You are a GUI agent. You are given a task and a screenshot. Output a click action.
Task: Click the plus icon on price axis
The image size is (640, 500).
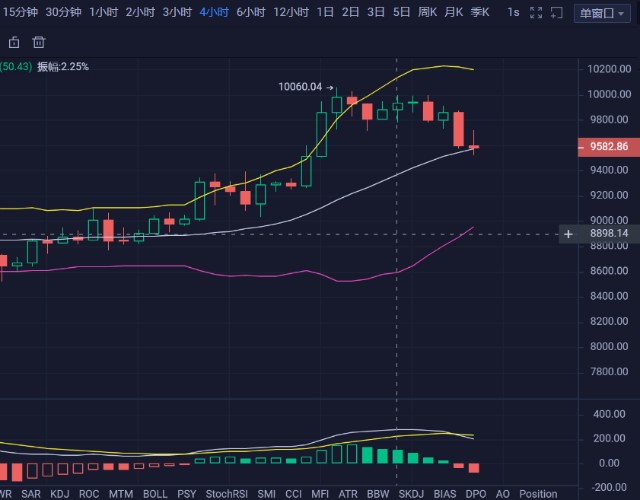click(568, 234)
